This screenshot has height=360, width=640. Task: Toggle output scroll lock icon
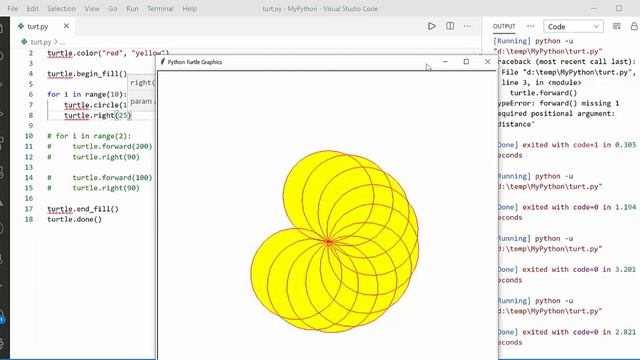(634, 26)
